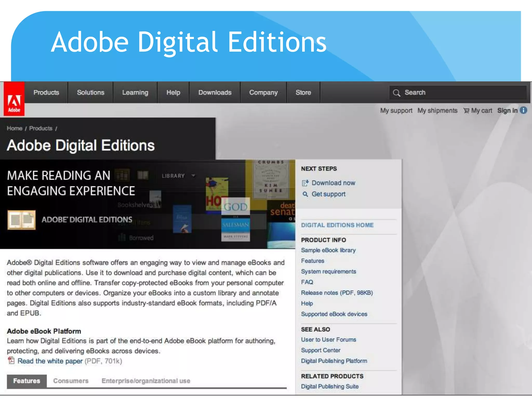532x399 pixels.
Task: Click the shopping cart icon
Action: 467,111
